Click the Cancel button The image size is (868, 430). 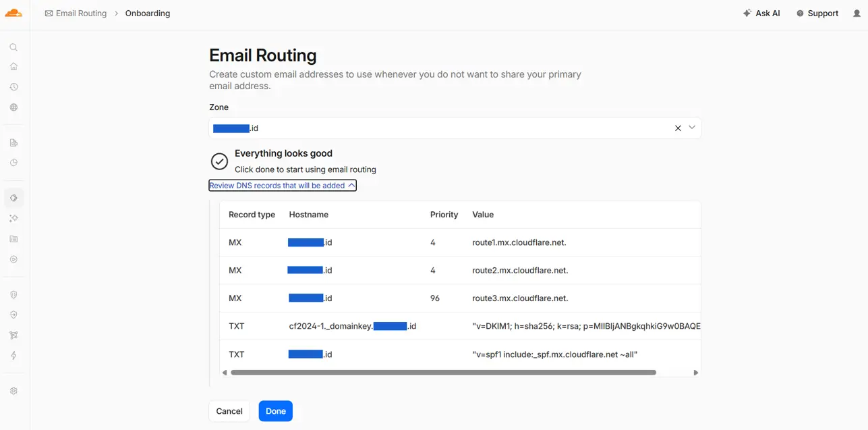point(229,411)
